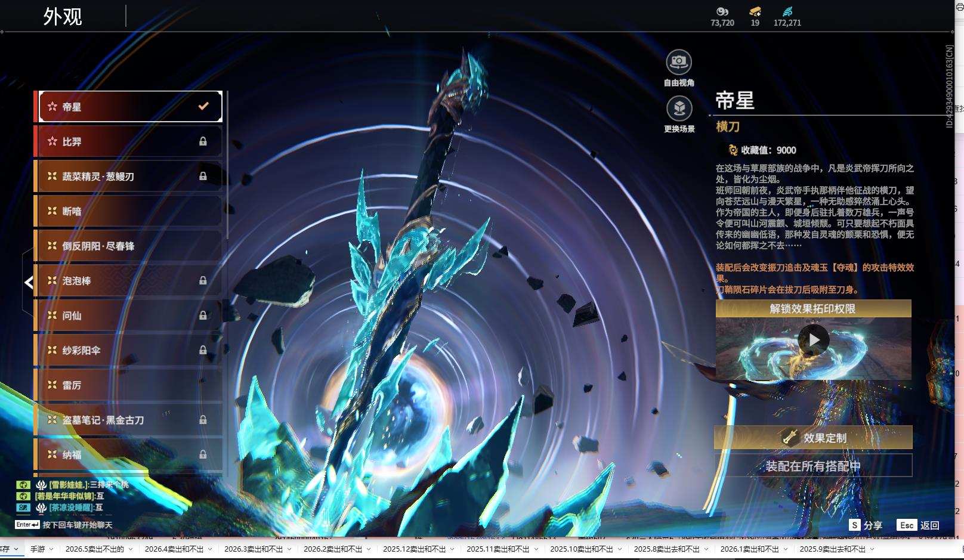The image size is (964, 560).
Task: Play the effect preview video
Action: 814,340
